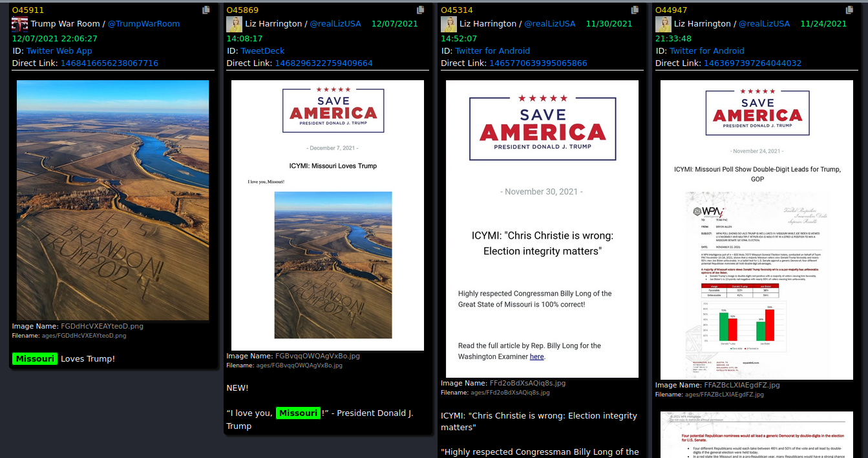
Task: Click Liz Harrington's avatar in post O45869
Action: coord(234,24)
